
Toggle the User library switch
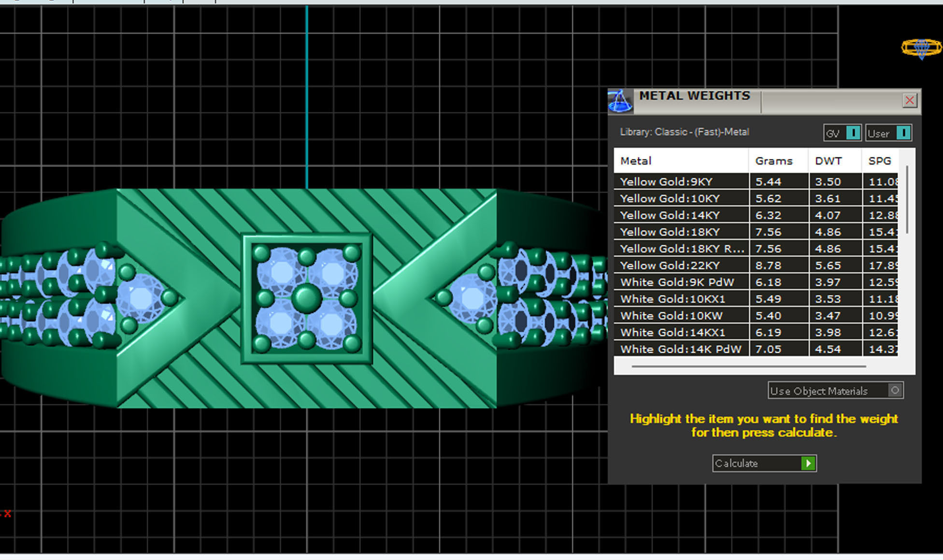click(x=902, y=133)
